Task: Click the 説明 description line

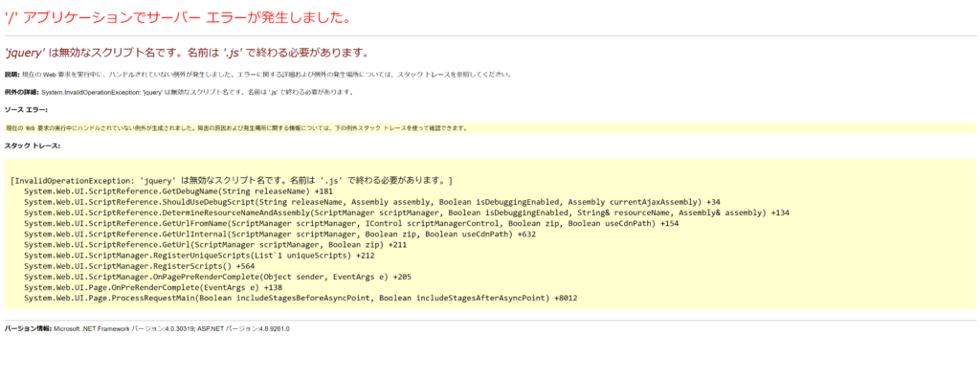Action: coord(258,75)
